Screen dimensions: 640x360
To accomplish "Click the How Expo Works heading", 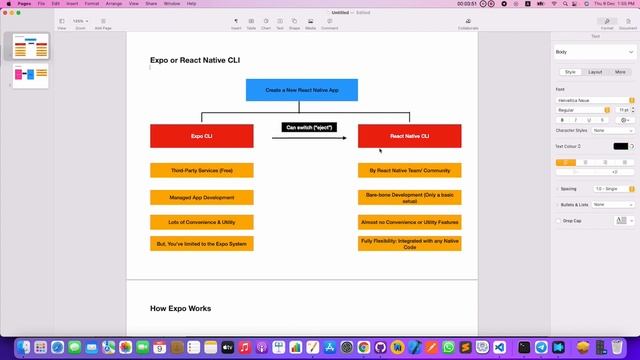I will pyautogui.click(x=180, y=309).
